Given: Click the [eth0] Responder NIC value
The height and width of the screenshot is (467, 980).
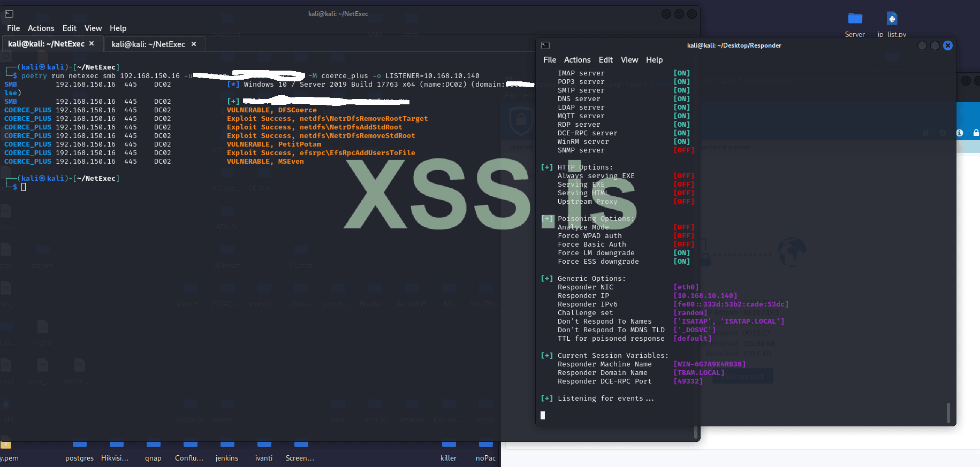Looking at the screenshot, I should tap(686, 287).
